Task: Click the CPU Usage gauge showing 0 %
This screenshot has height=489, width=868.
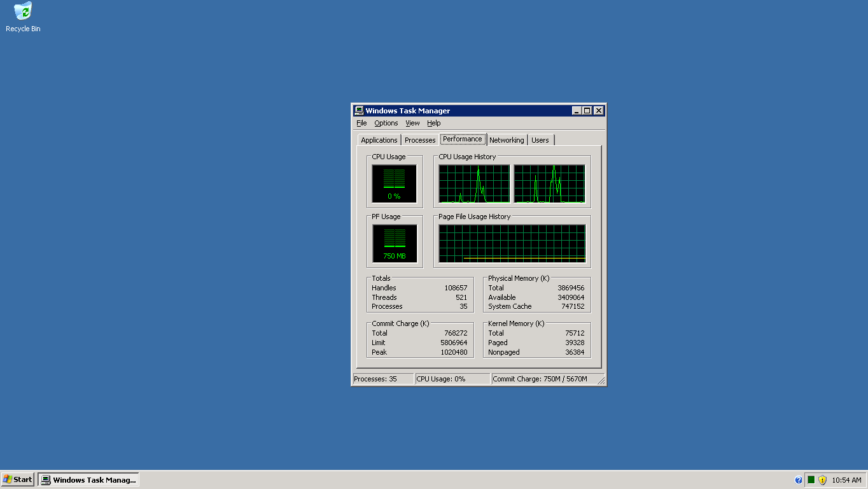Action: (x=394, y=184)
